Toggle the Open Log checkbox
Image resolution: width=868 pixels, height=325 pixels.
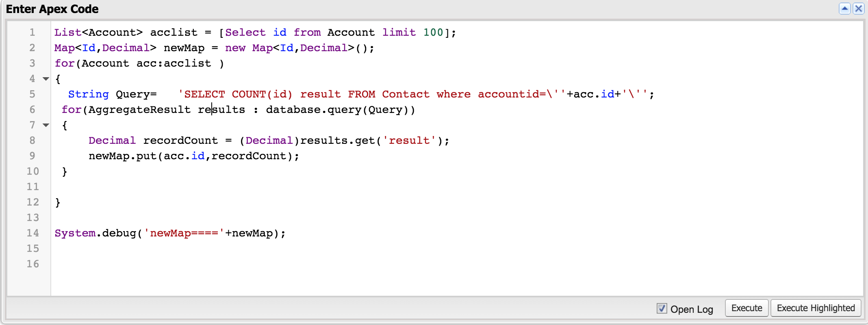click(662, 308)
